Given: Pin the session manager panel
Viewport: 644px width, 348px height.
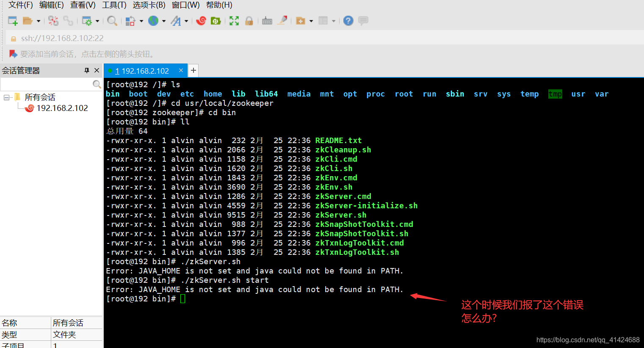Looking at the screenshot, I should [87, 70].
